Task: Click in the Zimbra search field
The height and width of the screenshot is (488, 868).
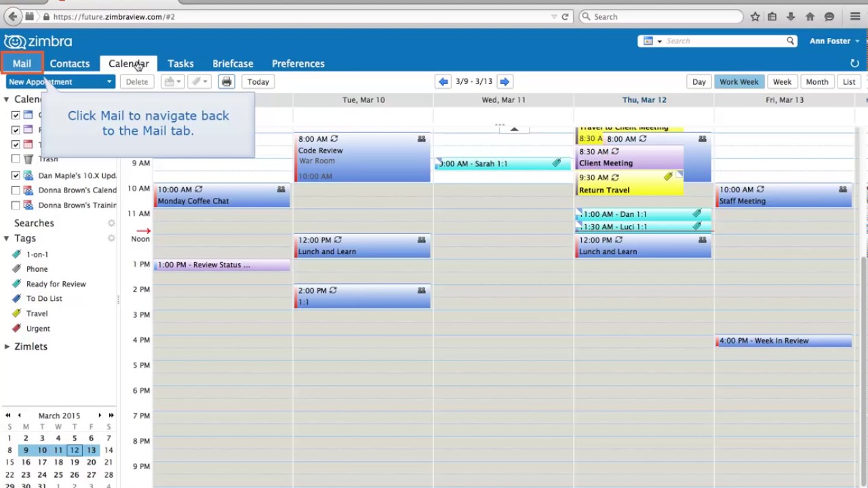Action: [x=723, y=41]
